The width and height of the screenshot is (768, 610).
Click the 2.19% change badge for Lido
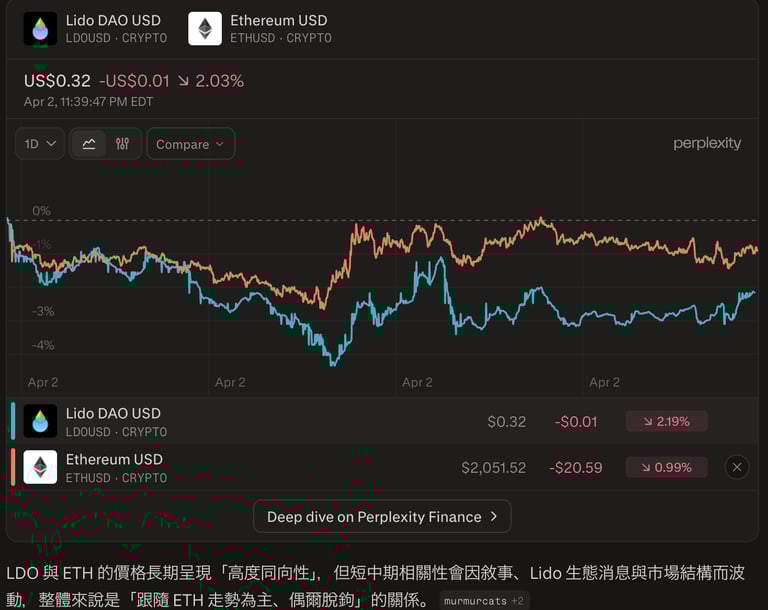667,421
